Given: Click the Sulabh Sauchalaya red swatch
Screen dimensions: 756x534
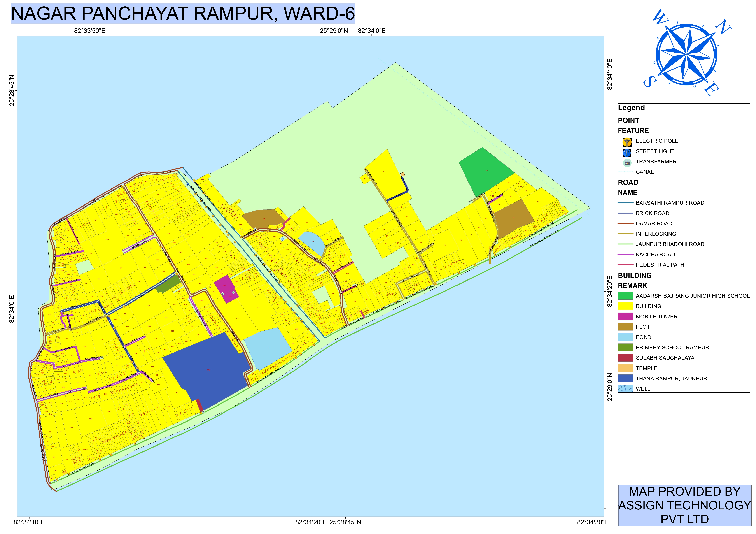Looking at the screenshot, I should pyautogui.click(x=625, y=357).
